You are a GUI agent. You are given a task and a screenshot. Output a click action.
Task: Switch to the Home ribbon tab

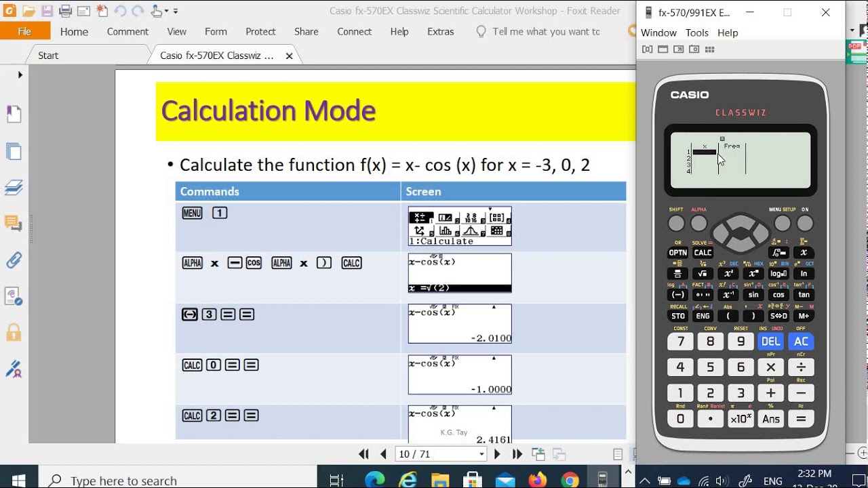click(x=74, y=31)
